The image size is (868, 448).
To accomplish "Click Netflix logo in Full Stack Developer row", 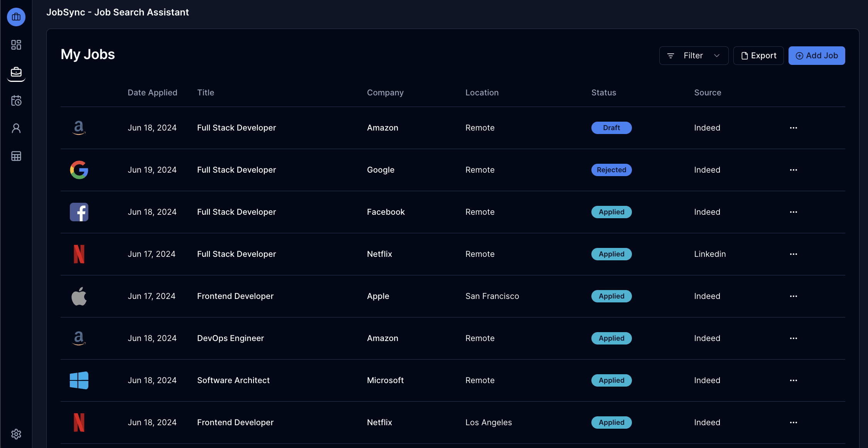I will pyautogui.click(x=79, y=254).
